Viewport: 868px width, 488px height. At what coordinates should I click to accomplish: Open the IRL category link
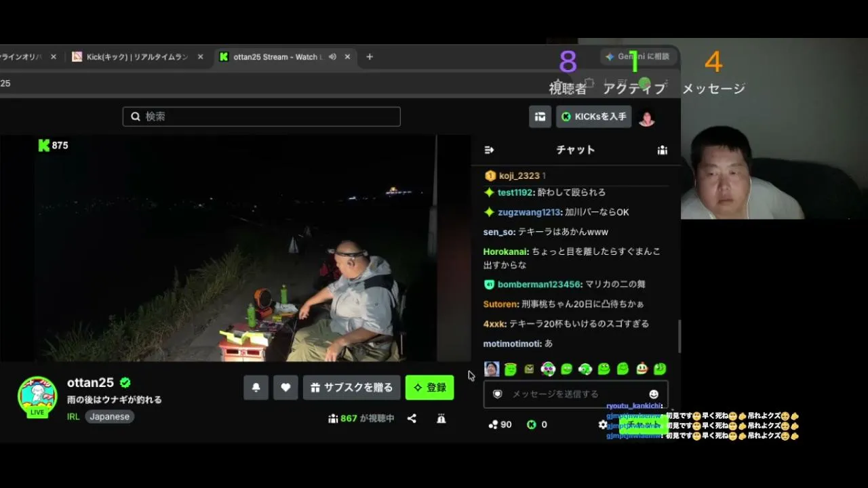point(73,417)
